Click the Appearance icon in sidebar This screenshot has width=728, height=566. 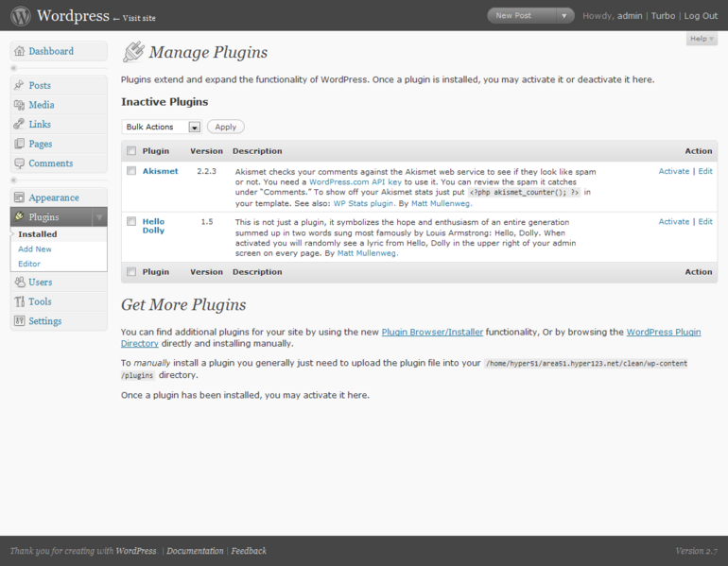19,197
